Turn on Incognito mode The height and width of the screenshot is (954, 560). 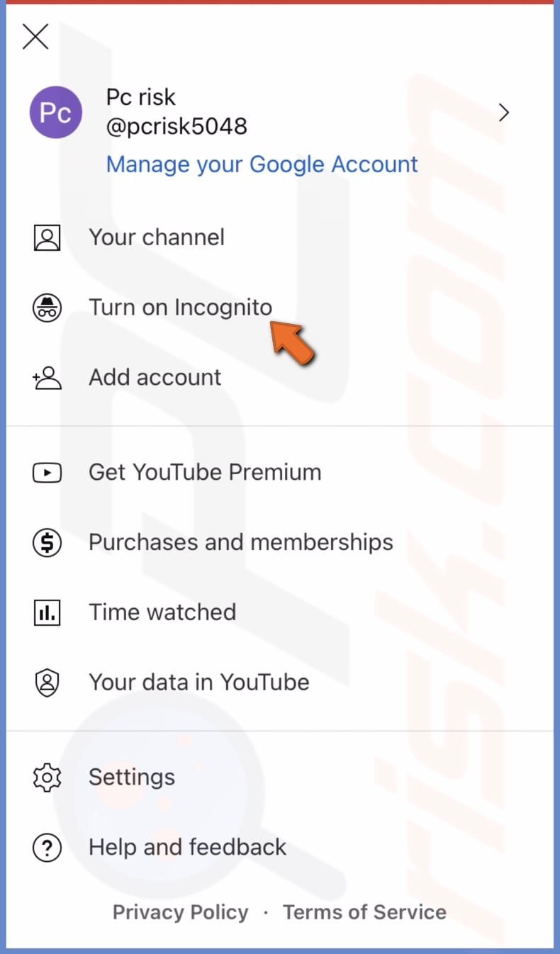(x=180, y=308)
